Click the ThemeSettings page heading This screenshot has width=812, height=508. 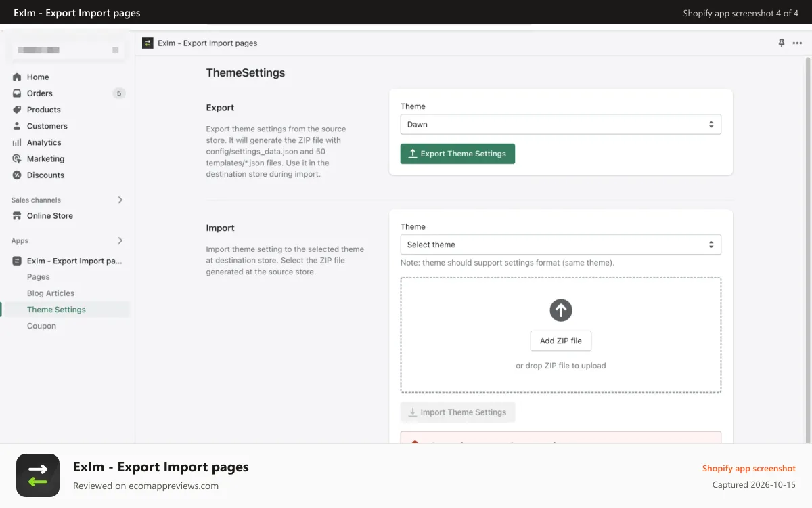pyautogui.click(x=246, y=72)
